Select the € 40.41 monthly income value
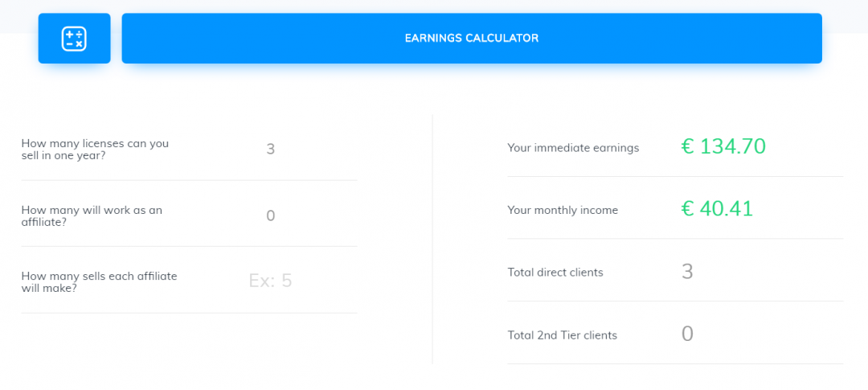 [x=717, y=209]
